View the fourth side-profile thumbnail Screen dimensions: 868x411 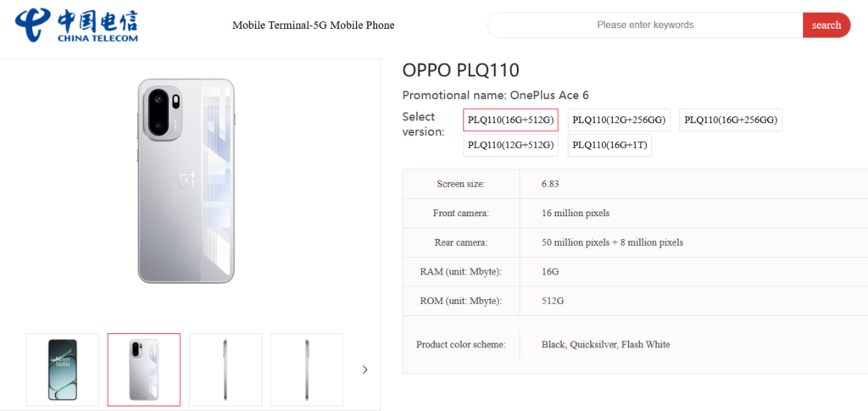[307, 369]
